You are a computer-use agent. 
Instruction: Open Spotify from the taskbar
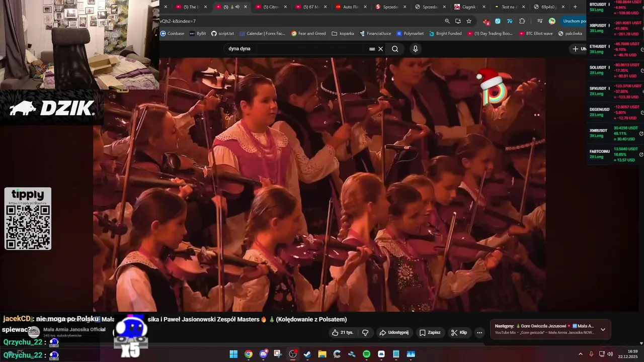click(x=367, y=354)
